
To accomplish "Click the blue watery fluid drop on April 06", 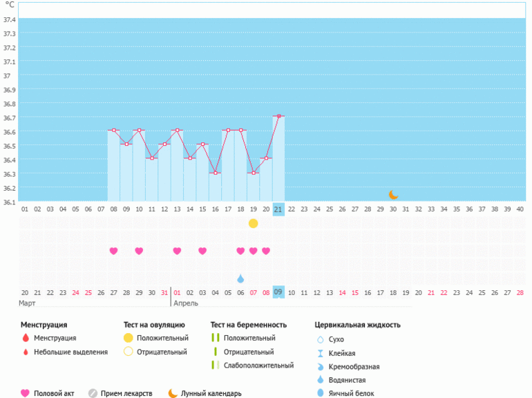I will coord(240,278).
